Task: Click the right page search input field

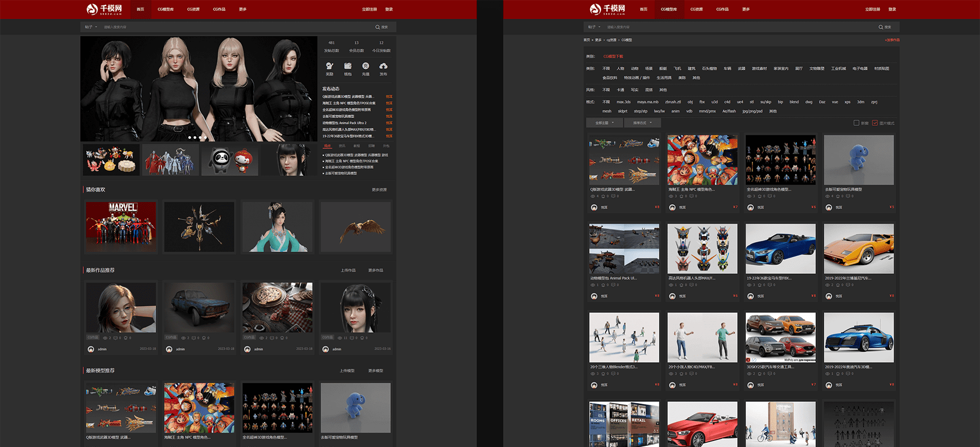Action: tap(740, 27)
